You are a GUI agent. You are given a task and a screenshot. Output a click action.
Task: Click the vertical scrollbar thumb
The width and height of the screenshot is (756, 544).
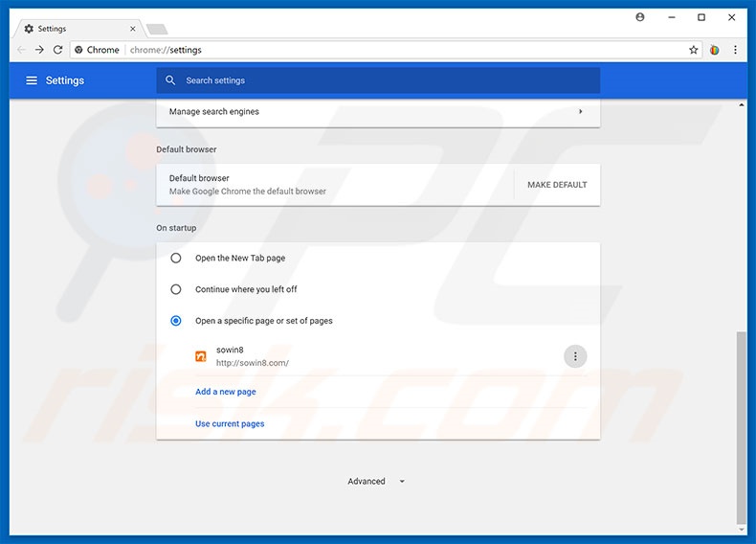[741, 427]
